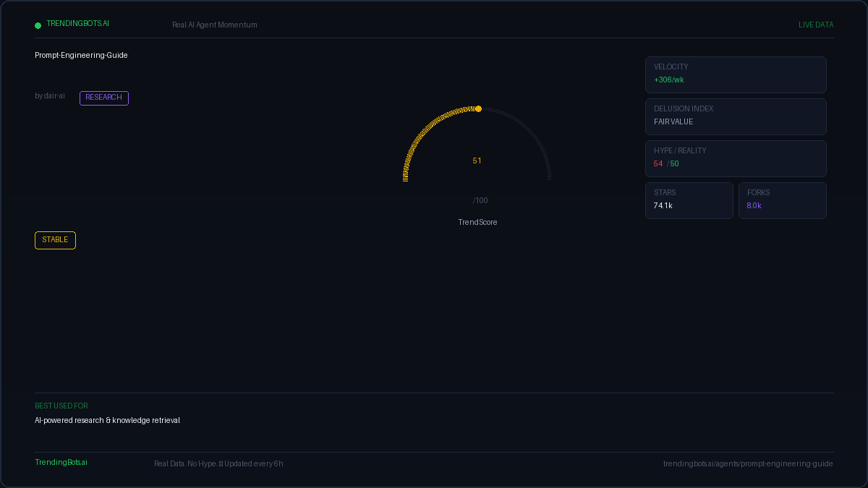
Task: Click the RESEARCH category tag
Action: tap(104, 98)
